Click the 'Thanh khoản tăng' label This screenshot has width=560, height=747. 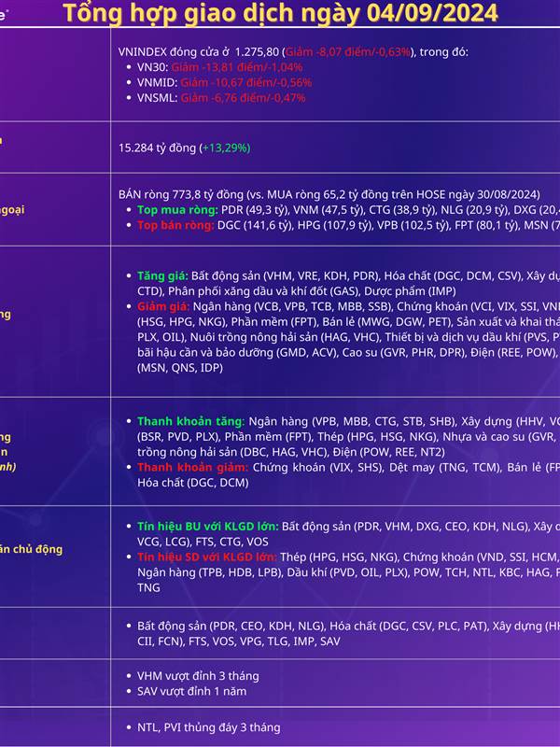click(x=190, y=421)
